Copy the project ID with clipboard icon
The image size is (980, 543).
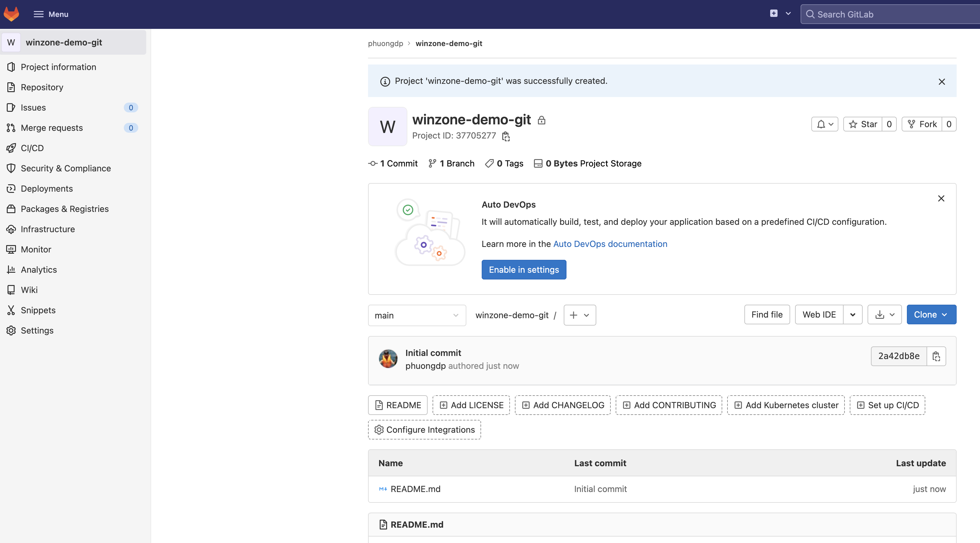[506, 136]
